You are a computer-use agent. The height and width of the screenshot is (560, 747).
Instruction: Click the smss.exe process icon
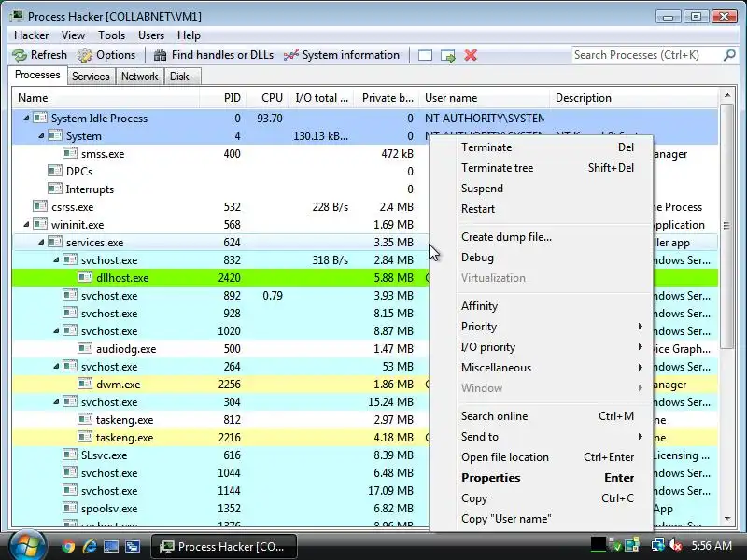(x=69, y=153)
